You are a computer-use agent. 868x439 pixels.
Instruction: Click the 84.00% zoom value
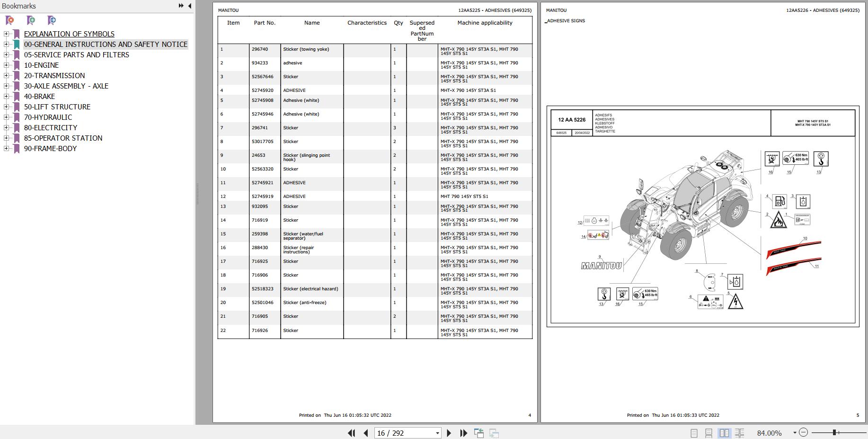[x=770, y=433]
